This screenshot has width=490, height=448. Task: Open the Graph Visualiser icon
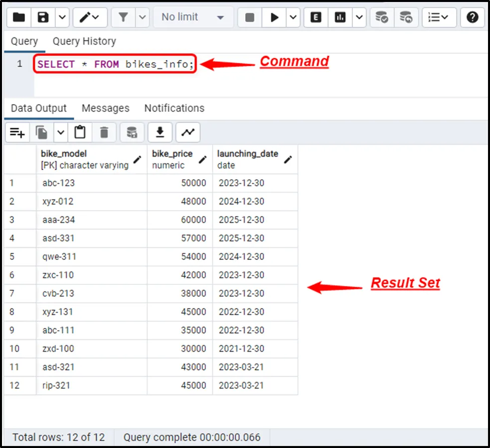(x=188, y=132)
